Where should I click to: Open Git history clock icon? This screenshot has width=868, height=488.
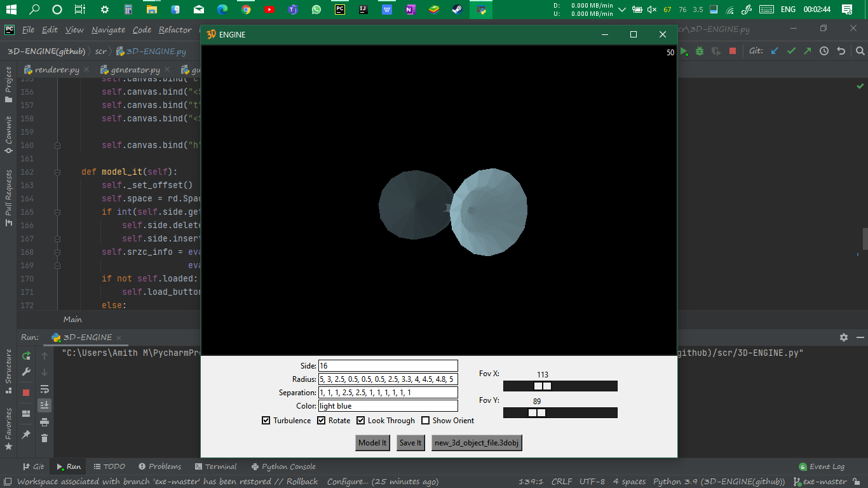coord(824,51)
